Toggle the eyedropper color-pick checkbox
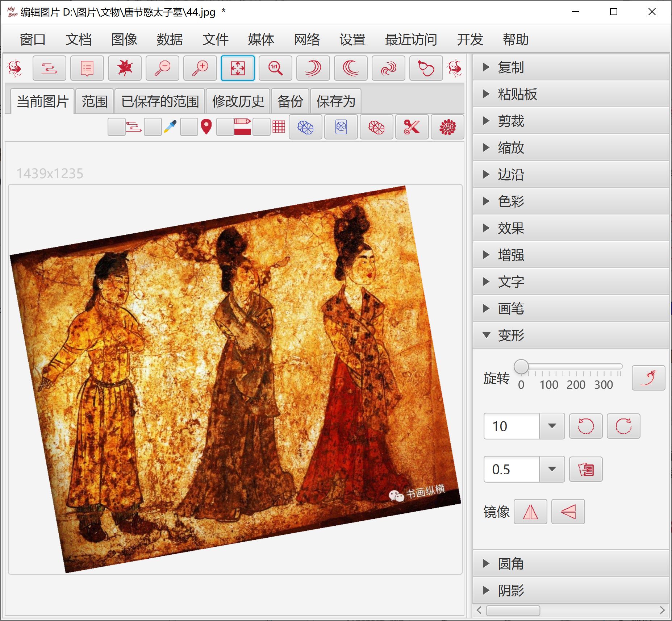The width and height of the screenshot is (672, 621). [153, 127]
